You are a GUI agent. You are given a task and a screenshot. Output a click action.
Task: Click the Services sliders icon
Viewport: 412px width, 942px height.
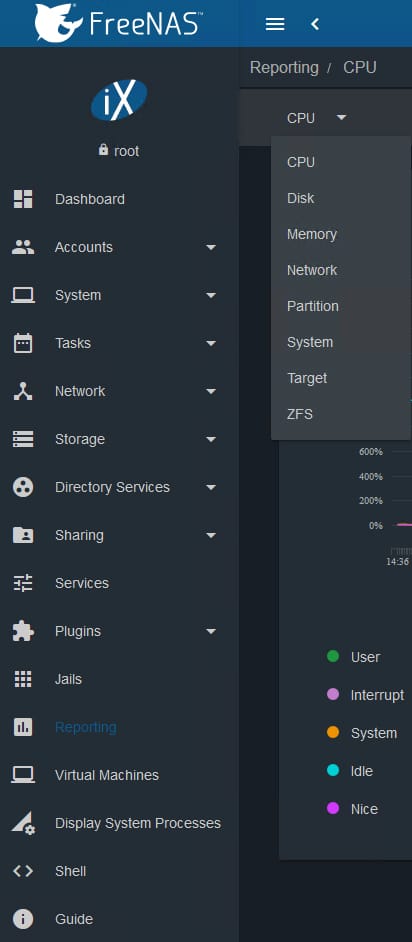[x=23, y=583]
